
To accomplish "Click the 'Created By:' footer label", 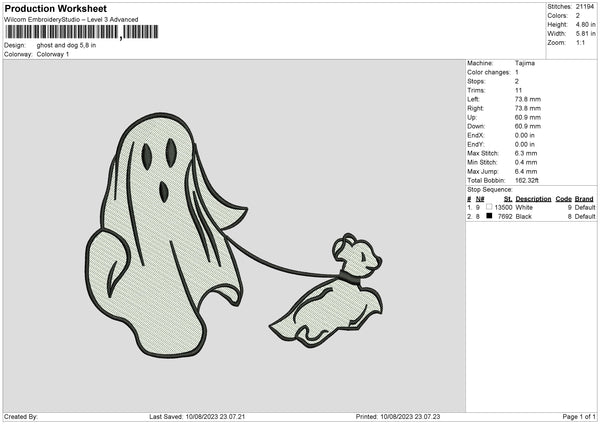I will coord(21,417).
